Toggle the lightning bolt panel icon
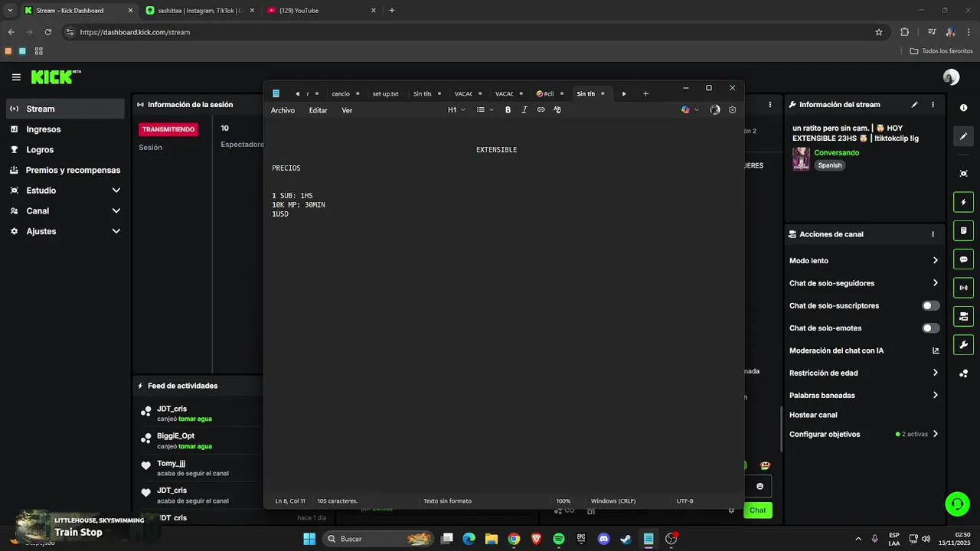The image size is (980, 551). [x=963, y=203]
